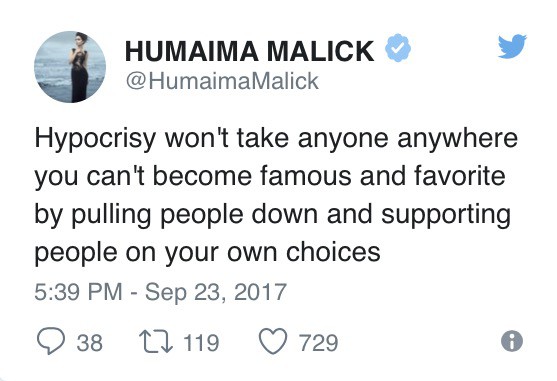The height and width of the screenshot is (381, 557).
Task: Click the word anywhere in the tweet's first line
Action: click(x=458, y=139)
